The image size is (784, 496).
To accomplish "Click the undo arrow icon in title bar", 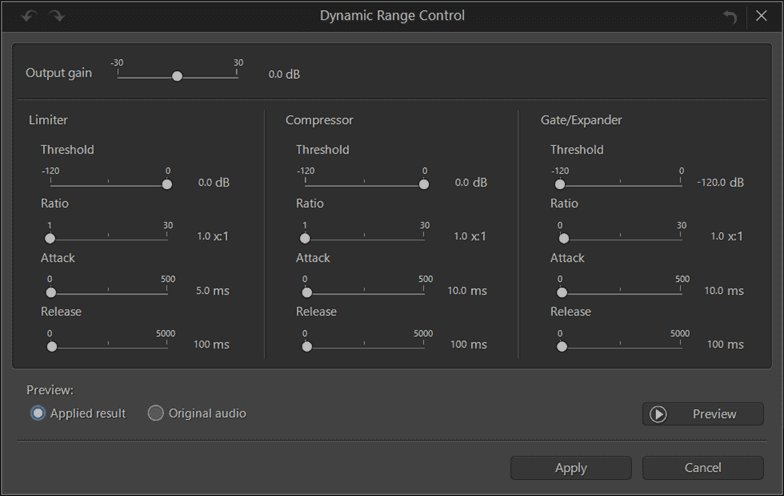I will tap(32, 16).
